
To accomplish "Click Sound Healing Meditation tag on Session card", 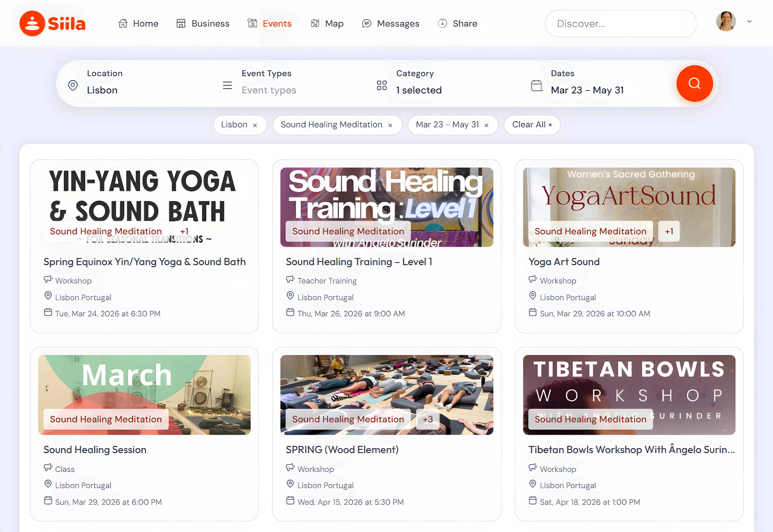I will pyautogui.click(x=106, y=419).
